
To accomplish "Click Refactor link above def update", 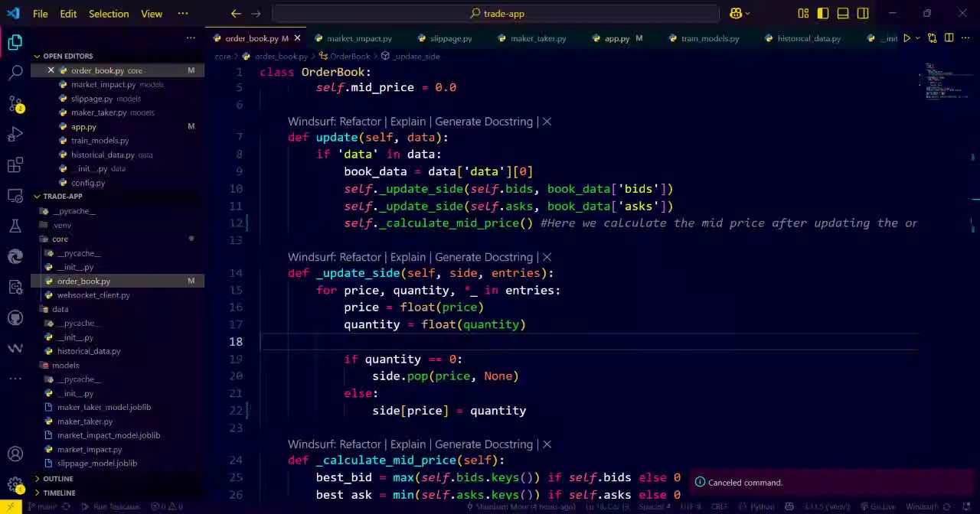I will pos(361,122).
